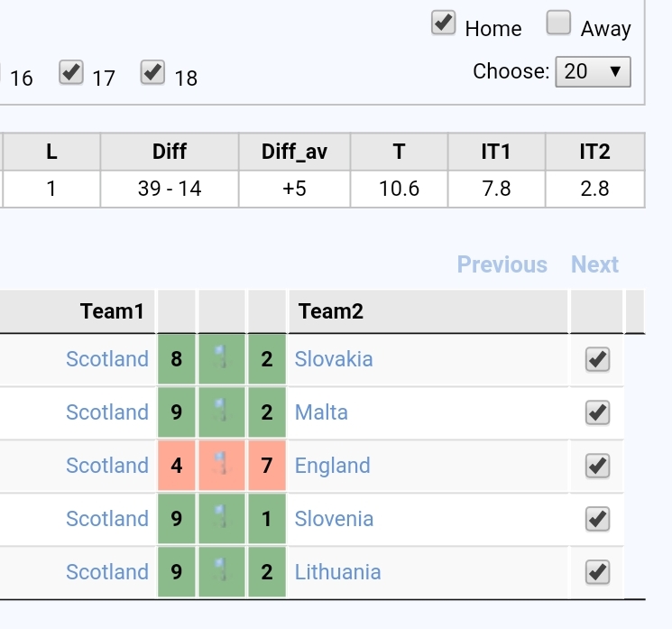This screenshot has width=672, height=629.
Task: Uncheck the season 18 checkbox
Action: pyautogui.click(x=152, y=72)
